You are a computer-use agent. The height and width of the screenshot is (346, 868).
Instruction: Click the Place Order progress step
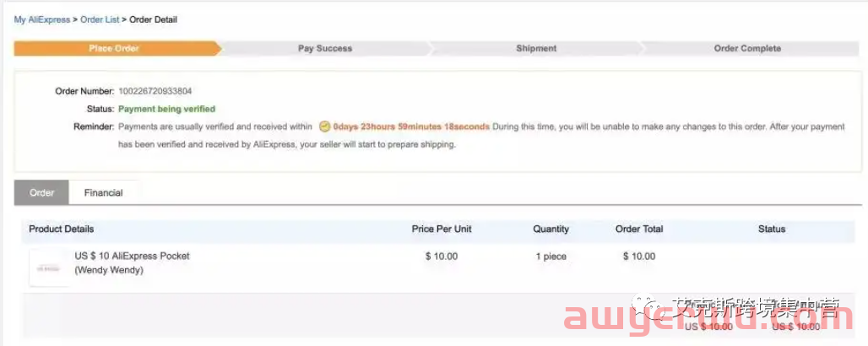click(x=114, y=48)
